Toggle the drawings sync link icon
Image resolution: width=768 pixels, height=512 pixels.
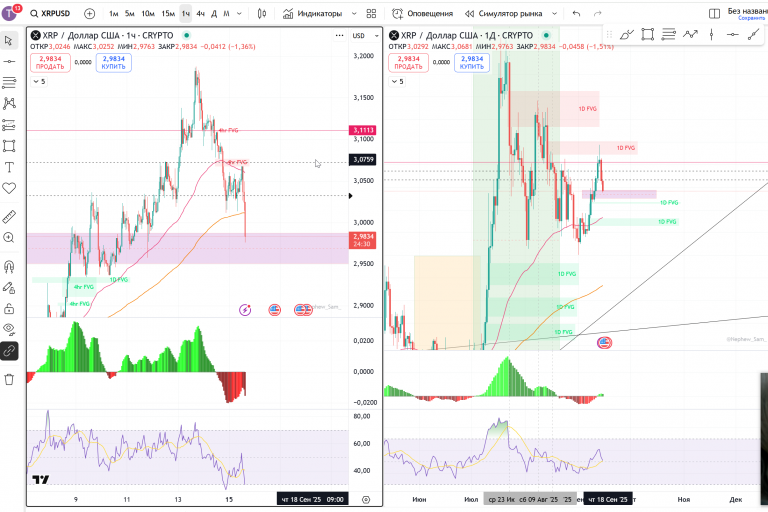pyautogui.click(x=9, y=351)
